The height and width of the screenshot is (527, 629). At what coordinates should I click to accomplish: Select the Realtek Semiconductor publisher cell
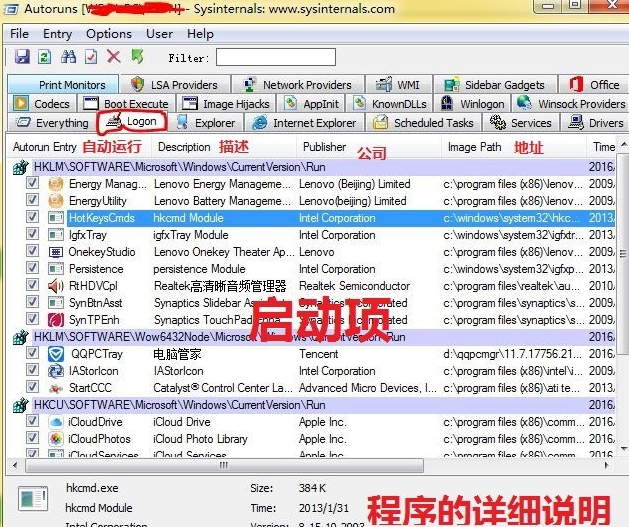(x=355, y=286)
